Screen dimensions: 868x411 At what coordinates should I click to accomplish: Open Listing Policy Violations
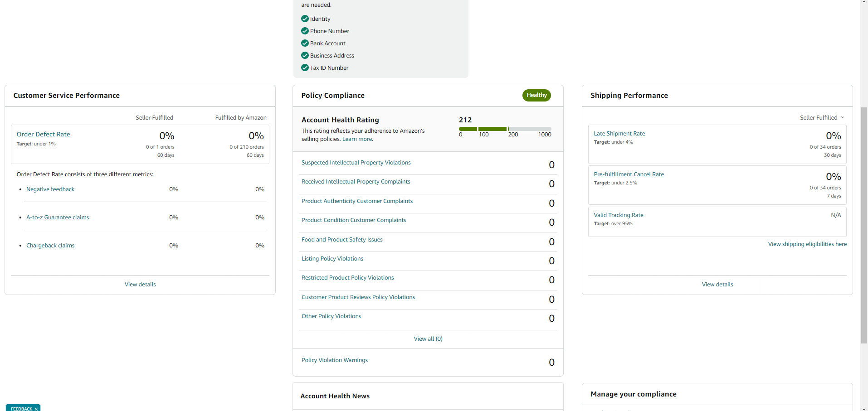pyautogui.click(x=332, y=258)
